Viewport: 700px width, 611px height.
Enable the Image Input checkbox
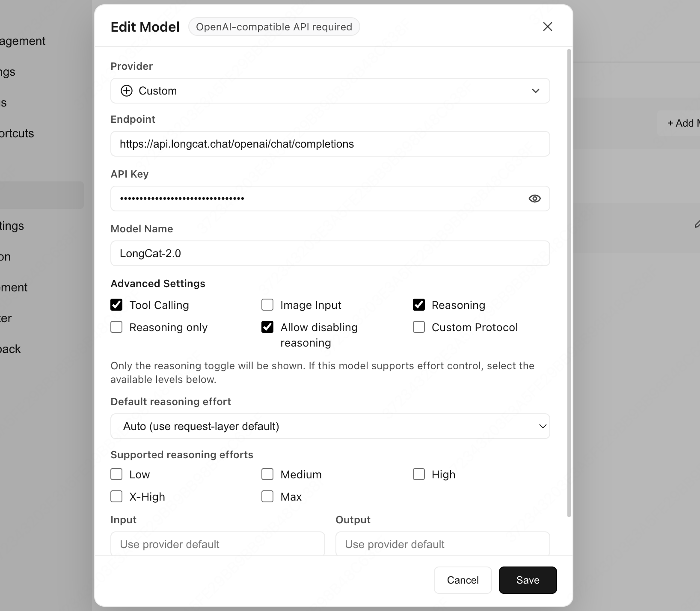click(x=267, y=305)
